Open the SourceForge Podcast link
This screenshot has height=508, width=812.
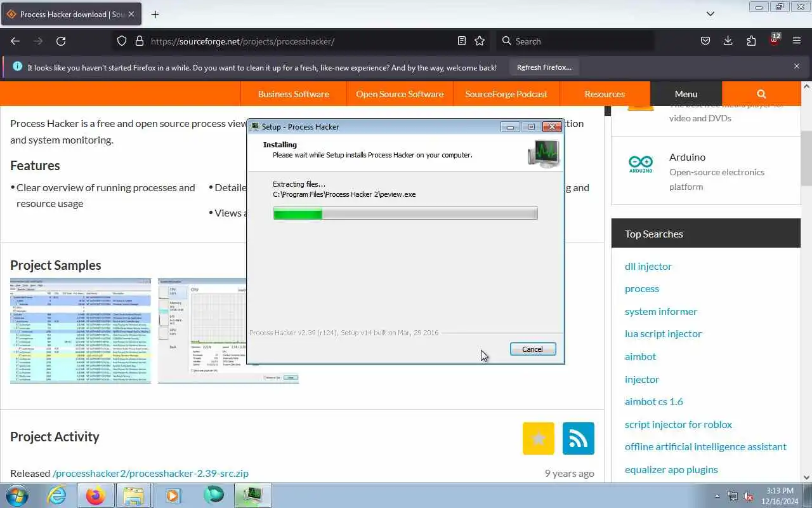point(506,94)
